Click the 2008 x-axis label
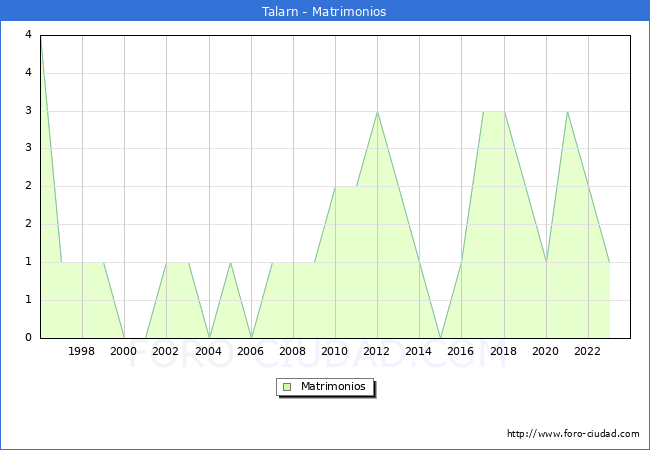The width and height of the screenshot is (650, 450). click(293, 351)
